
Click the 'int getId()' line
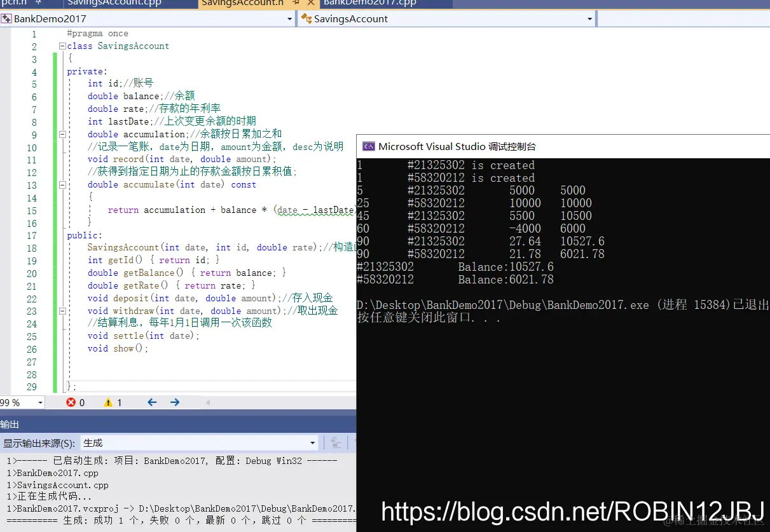(153, 261)
